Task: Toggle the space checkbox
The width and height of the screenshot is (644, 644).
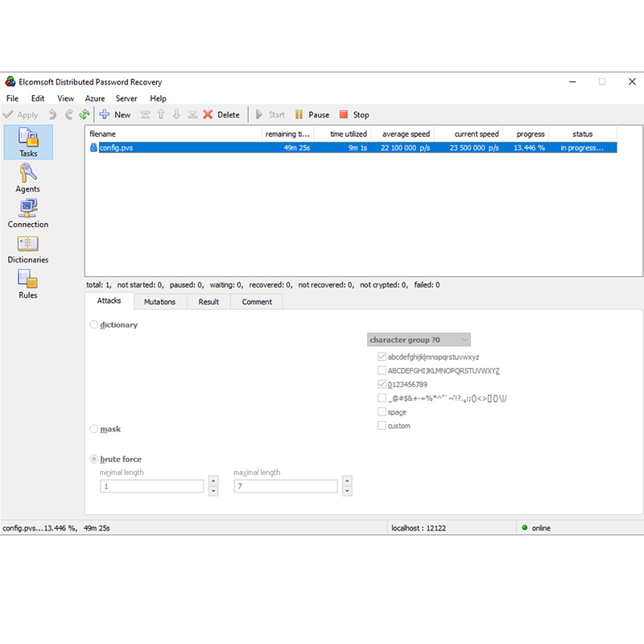Action: [x=382, y=412]
